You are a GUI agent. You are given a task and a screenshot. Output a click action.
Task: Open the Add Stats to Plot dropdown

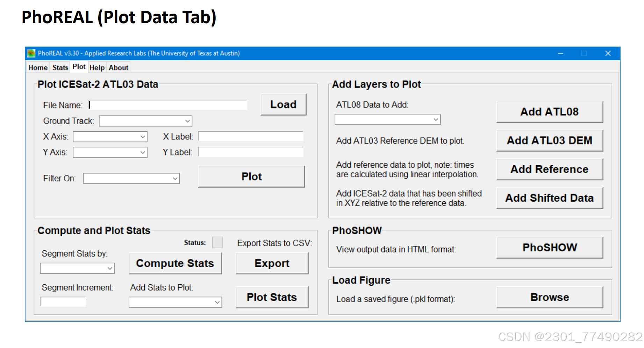pyautogui.click(x=175, y=302)
